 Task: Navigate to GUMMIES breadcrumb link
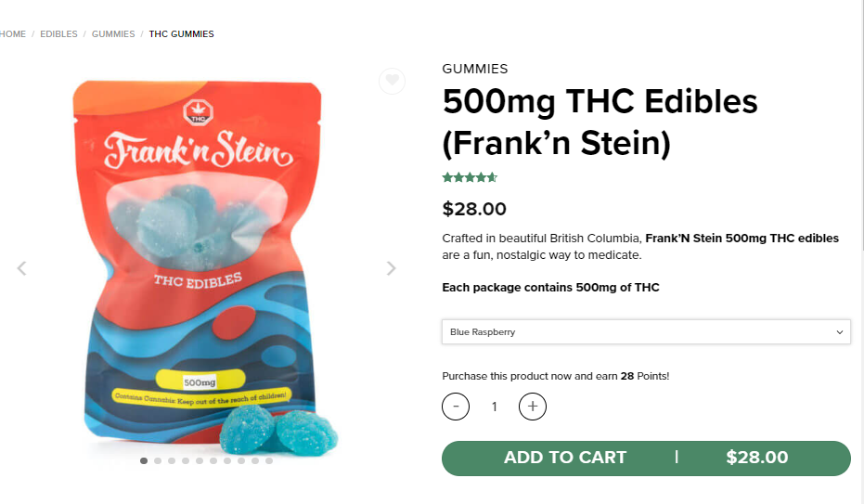113,34
